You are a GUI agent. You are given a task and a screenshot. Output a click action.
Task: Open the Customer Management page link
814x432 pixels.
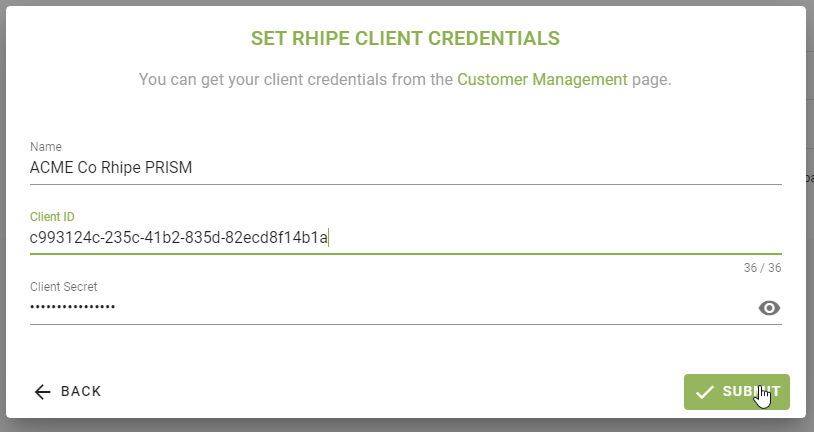pos(542,79)
